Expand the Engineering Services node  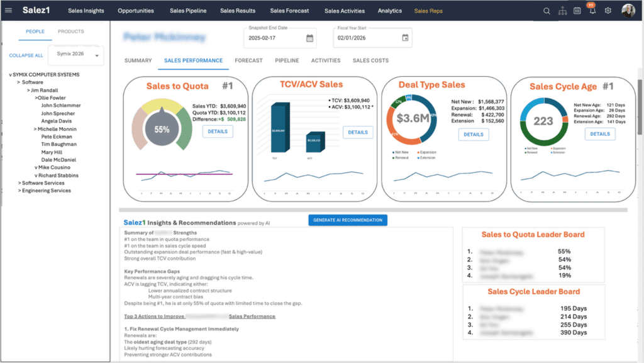pos(19,191)
